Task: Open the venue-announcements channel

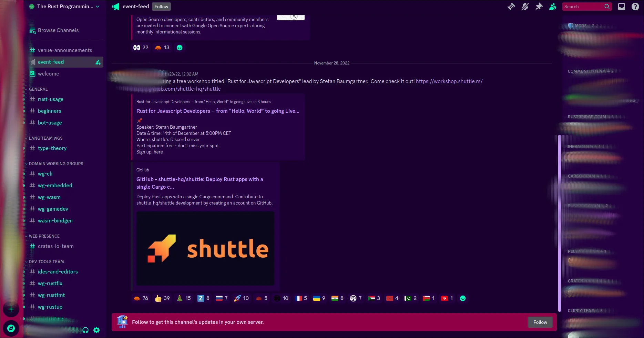Action: [x=65, y=50]
